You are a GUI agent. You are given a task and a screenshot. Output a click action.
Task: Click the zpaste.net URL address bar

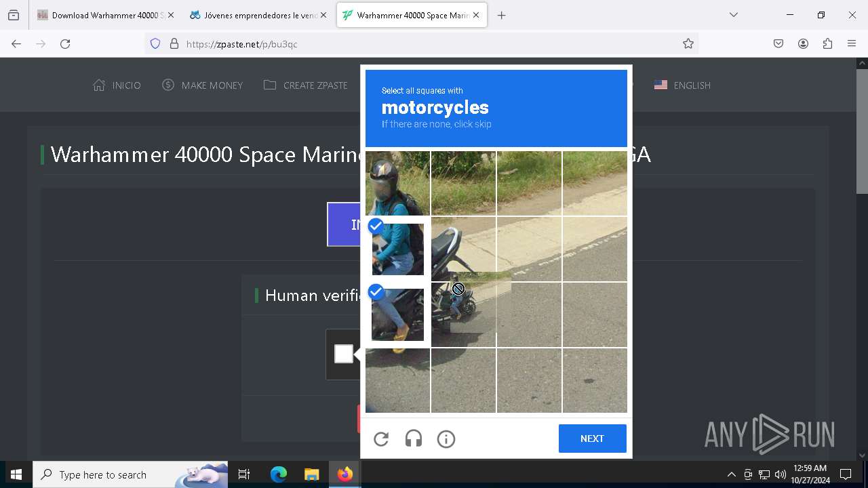click(420, 43)
